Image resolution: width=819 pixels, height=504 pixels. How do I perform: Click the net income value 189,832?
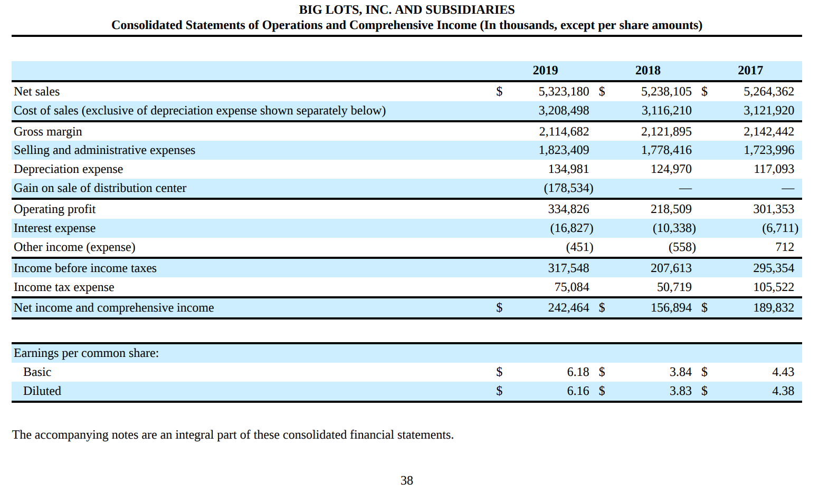pyautogui.click(x=773, y=307)
